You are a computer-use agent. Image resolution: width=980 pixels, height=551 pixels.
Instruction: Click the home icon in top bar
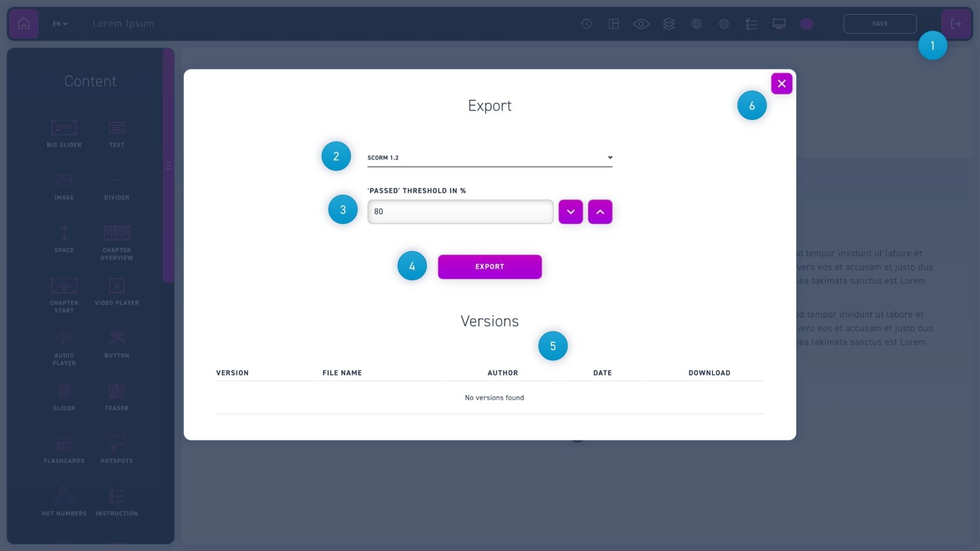point(23,23)
